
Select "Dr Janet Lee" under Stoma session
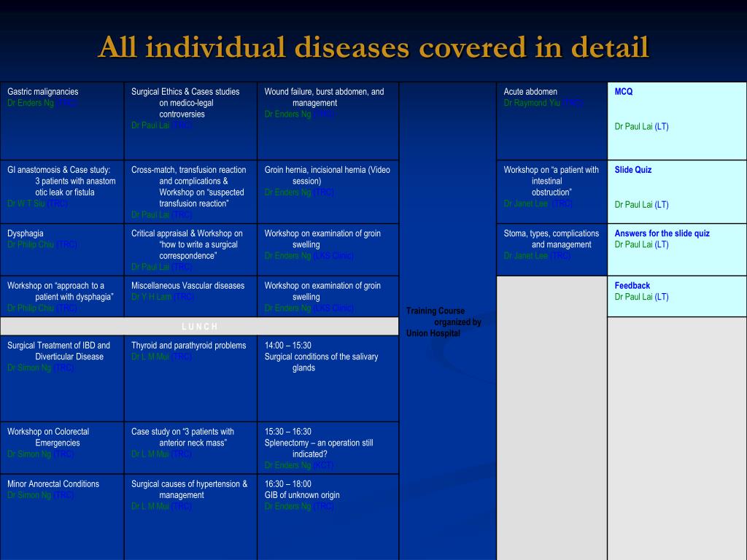(x=525, y=256)
